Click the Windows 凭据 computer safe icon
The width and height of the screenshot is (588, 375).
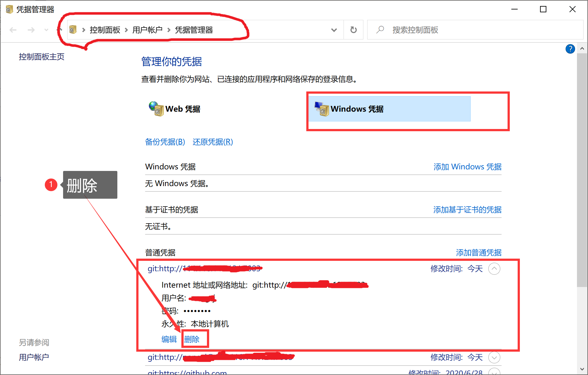322,109
